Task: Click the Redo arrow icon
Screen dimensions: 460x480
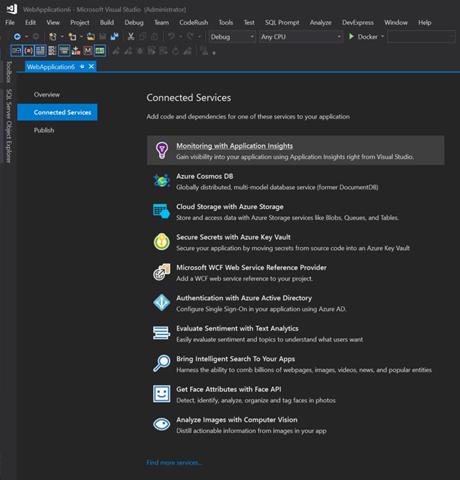Action: 190,36
